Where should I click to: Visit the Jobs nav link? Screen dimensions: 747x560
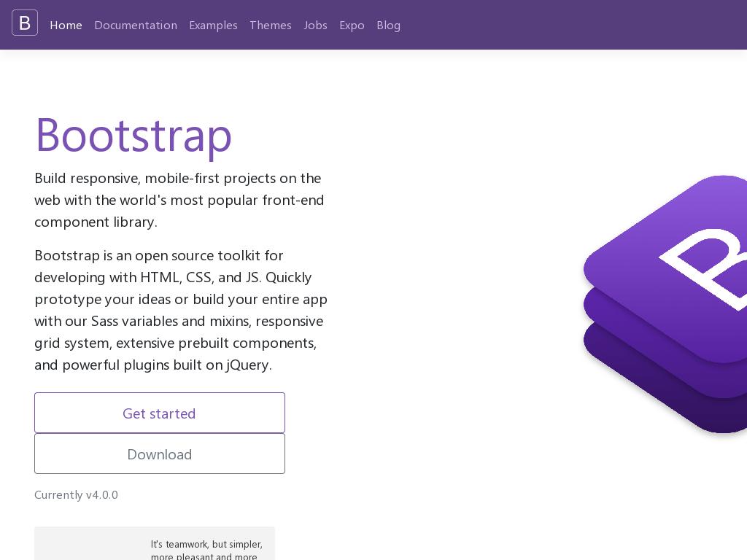[x=315, y=25]
